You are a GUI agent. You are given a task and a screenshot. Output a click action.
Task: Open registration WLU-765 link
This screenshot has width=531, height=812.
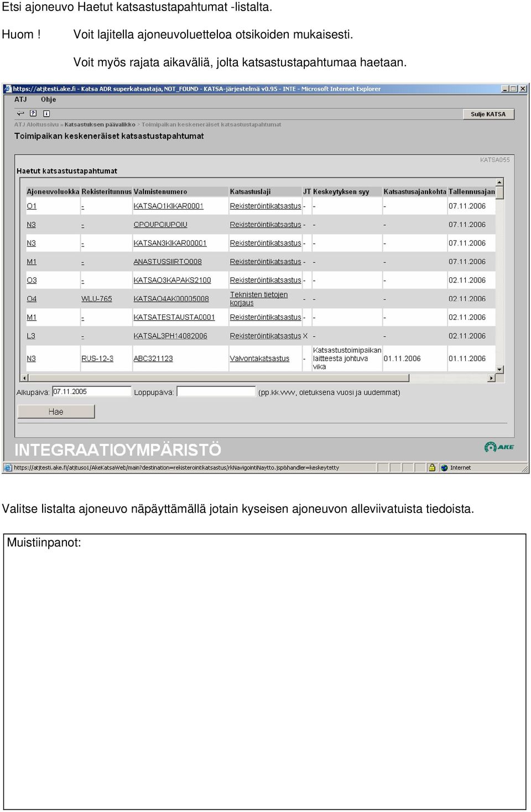97,298
